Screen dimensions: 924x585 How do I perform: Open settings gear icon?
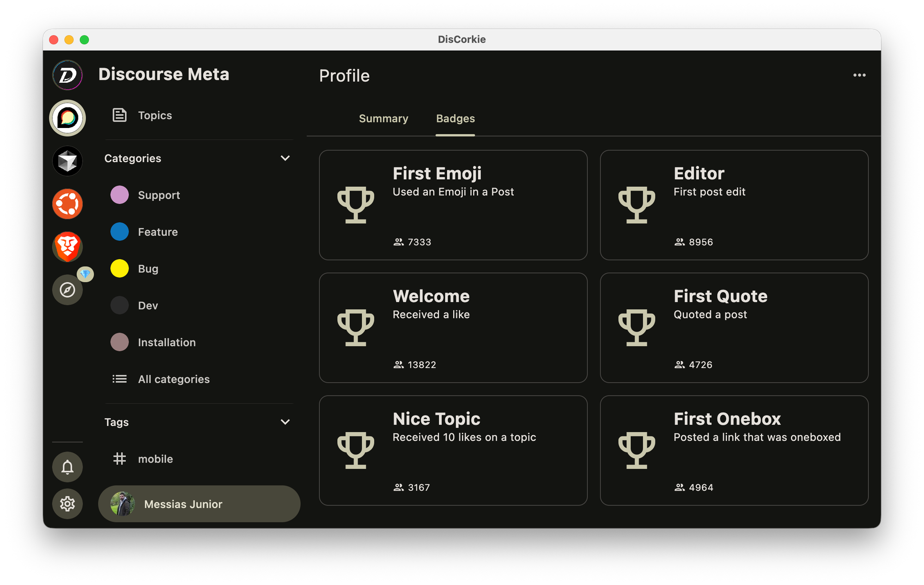[67, 504]
